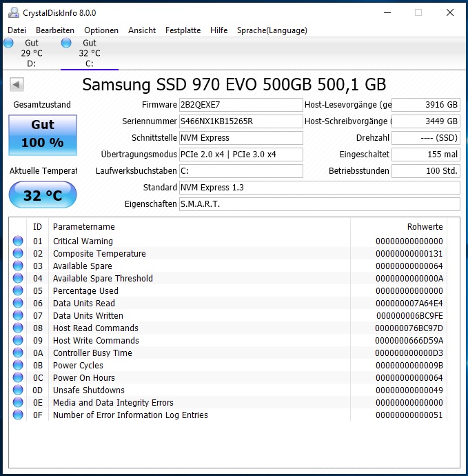The image size is (468, 476).
Task: Select the Data Units Read raw value 000000007A64E4
Action: tap(409, 304)
